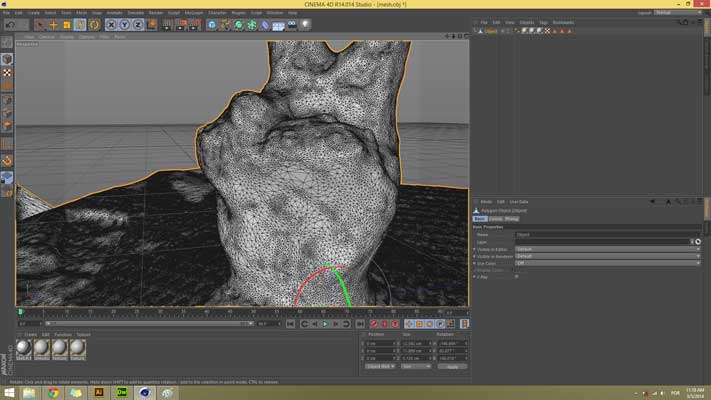Select the Scale tool in the top toolbar
Screen dimensions: 711x400
(67, 24)
